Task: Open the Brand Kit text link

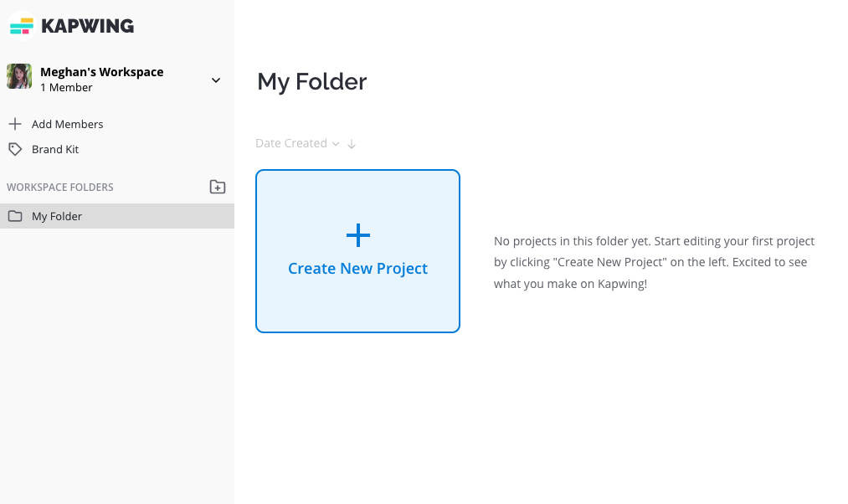Action: tap(55, 149)
